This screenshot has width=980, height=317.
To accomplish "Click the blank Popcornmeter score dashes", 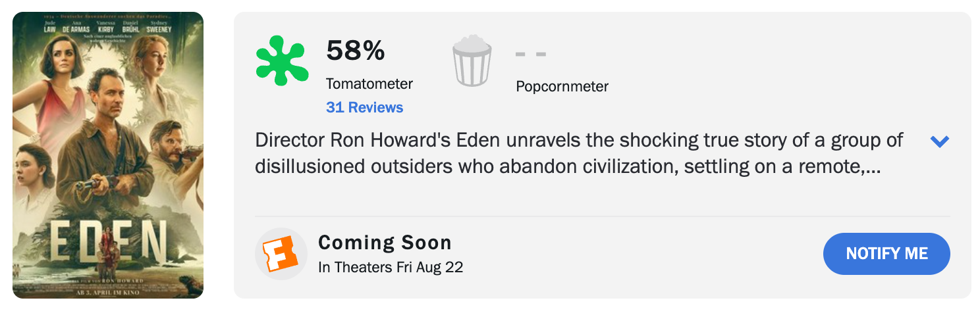I will pyautogui.click(x=531, y=54).
